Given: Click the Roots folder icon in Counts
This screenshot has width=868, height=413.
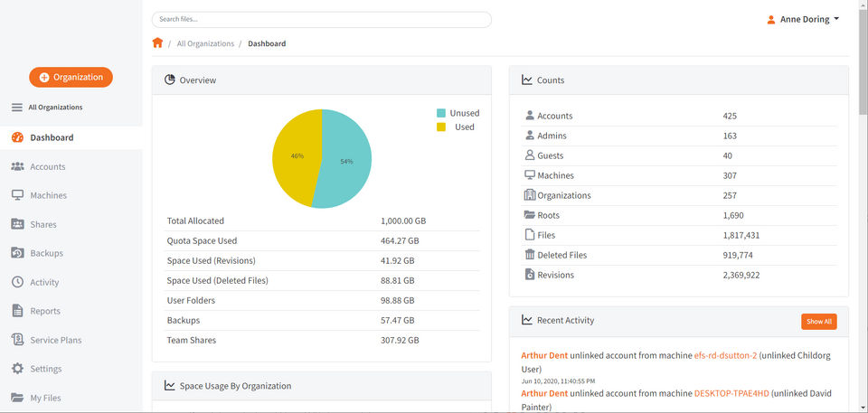Looking at the screenshot, I should (530, 215).
